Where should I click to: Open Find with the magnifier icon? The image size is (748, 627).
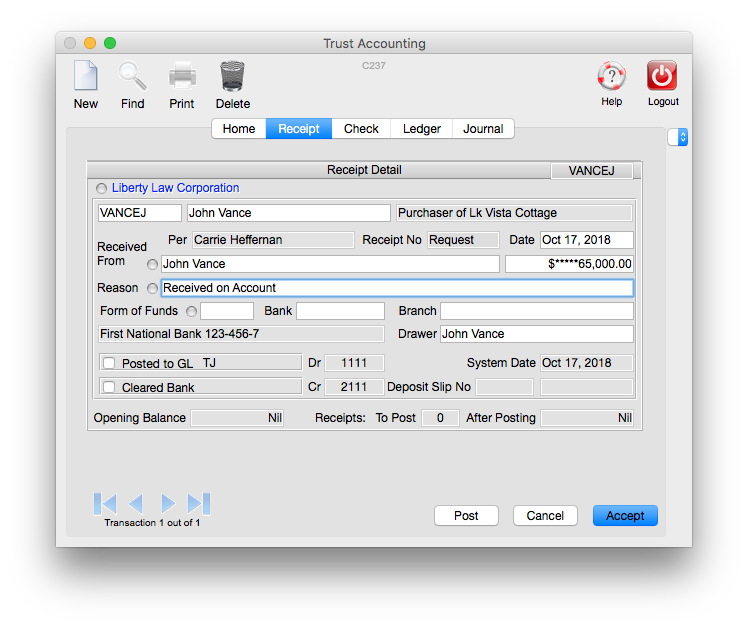point(132,77)
